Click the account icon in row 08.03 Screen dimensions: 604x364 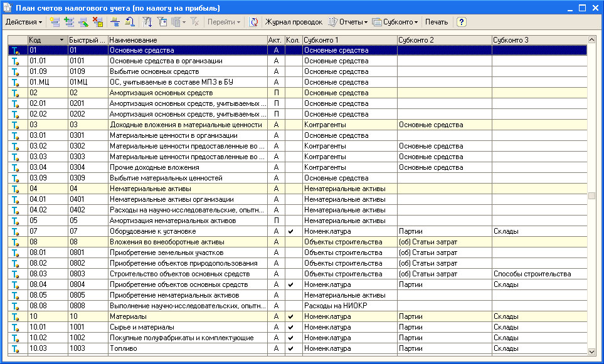[x=16, y=274]
